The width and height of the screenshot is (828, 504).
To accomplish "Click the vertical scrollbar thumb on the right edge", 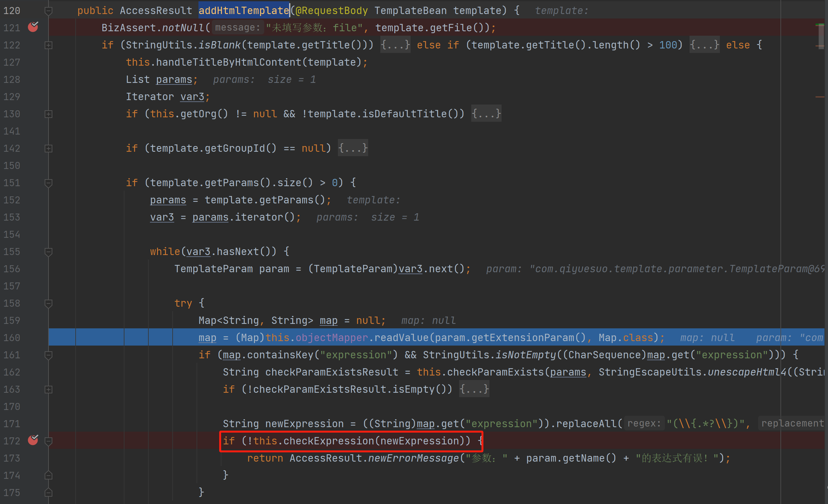I will (821, 36).
